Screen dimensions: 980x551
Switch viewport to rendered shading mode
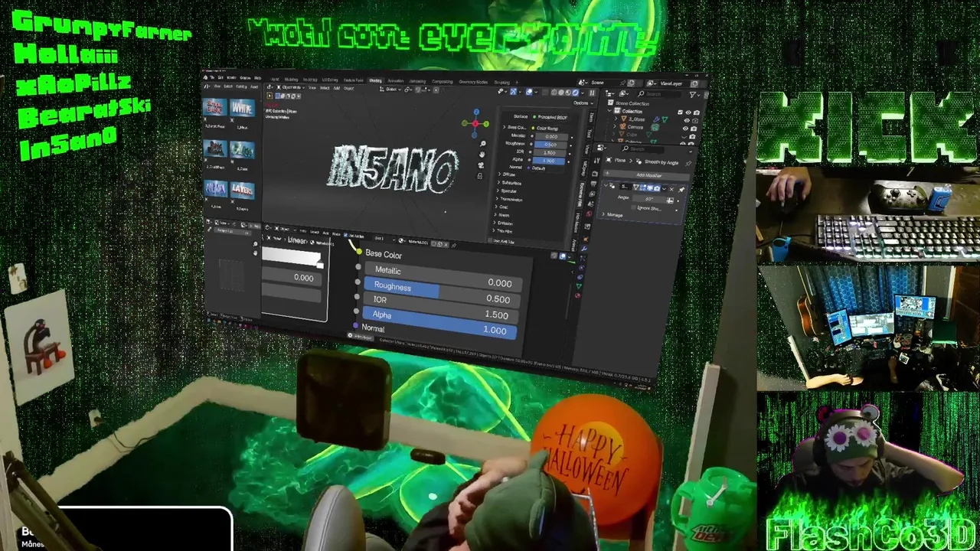point(575,93)
